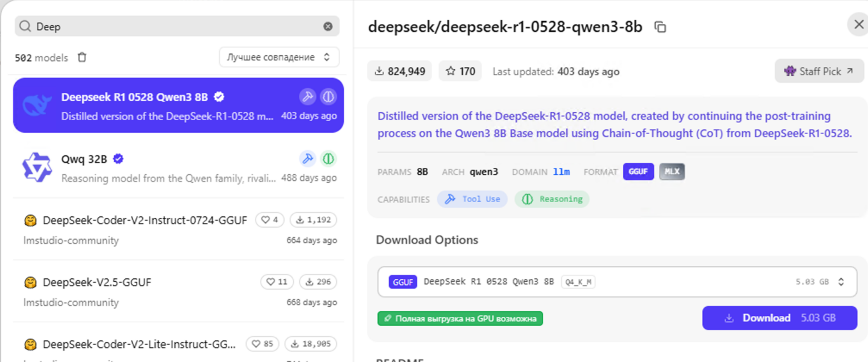The height and width of the screenshot is (362, 868).
Task: Click reasoning icon on Deepseek R1 row
Action: coord(328,96)
